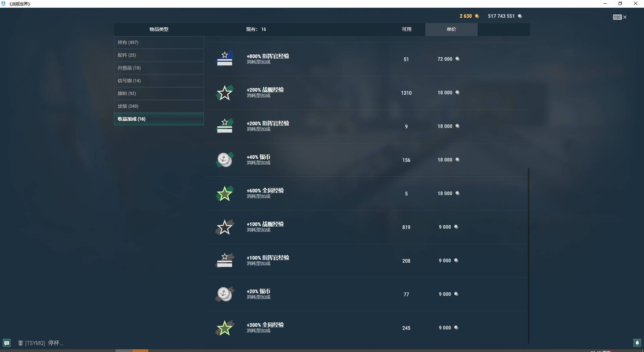Switch to the 配件 (25) category
644x352 pixels.
pyautogui.click(x=159, y=55)
